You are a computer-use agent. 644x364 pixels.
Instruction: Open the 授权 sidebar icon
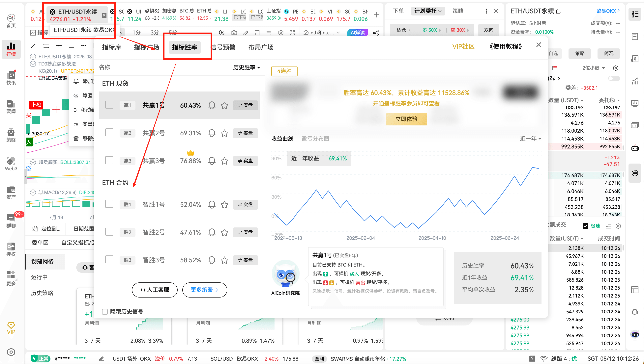tap(11, 249)
